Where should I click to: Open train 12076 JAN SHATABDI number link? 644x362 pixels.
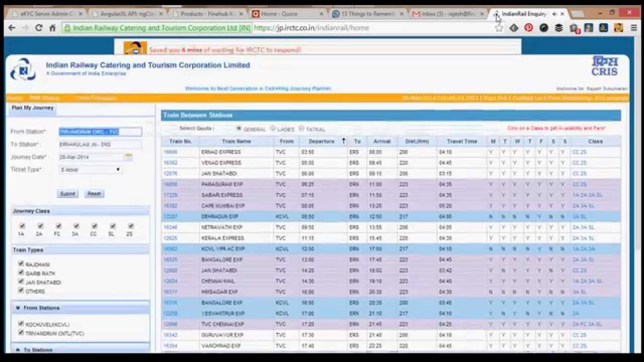(171, 173)
